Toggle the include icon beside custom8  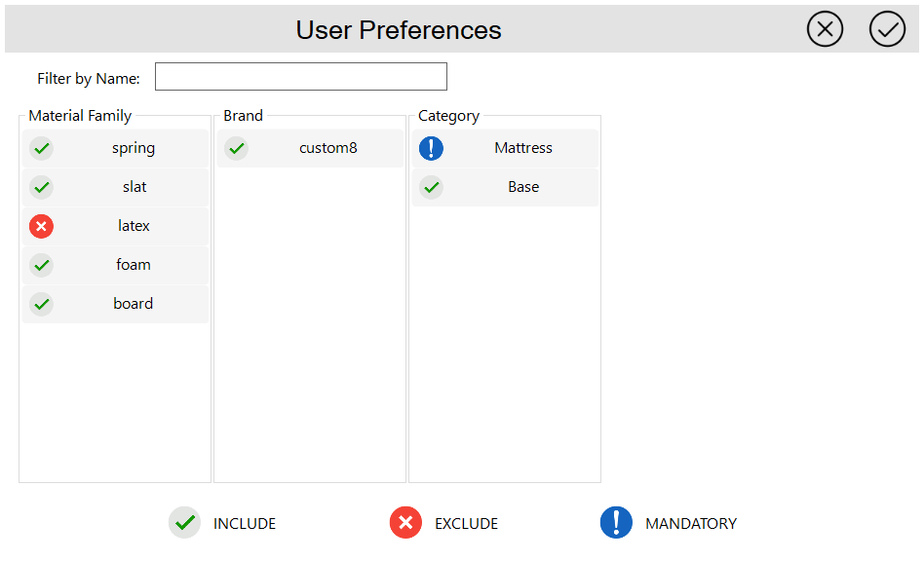tap(236, 148)
